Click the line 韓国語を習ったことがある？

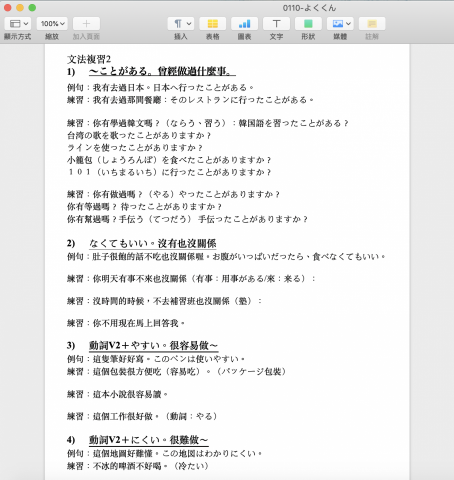point(293,123)
